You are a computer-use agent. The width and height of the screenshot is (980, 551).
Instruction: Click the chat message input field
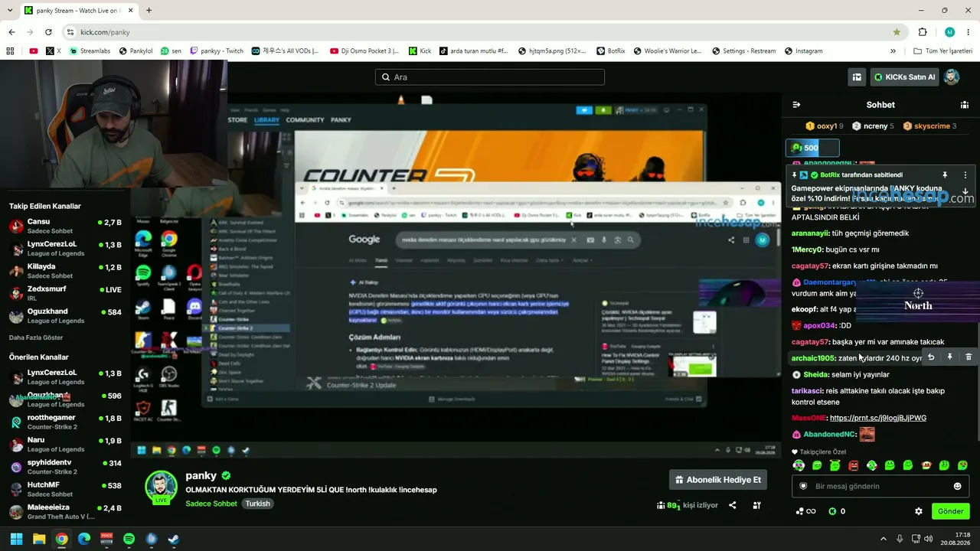click(880, 486)
